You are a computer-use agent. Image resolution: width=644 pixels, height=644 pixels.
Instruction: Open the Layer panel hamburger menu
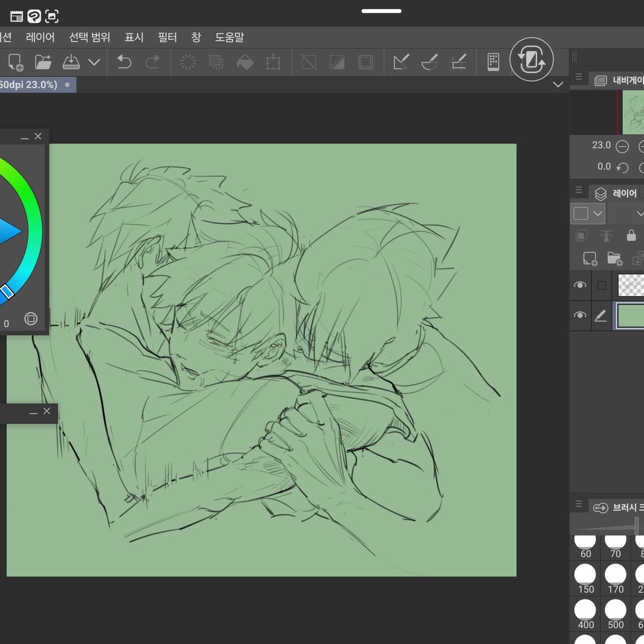coord(579,190)
